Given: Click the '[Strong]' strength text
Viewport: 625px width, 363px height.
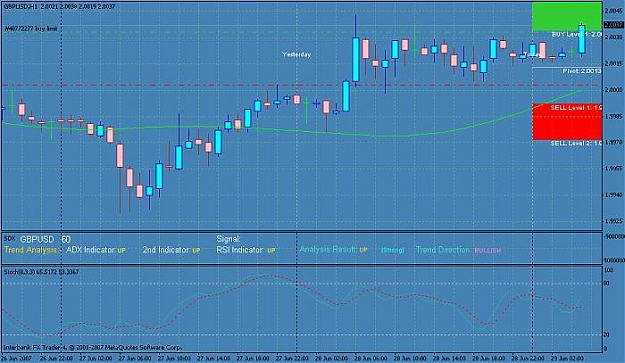Looking at the screenshot, I should click(x=392, y=250).
